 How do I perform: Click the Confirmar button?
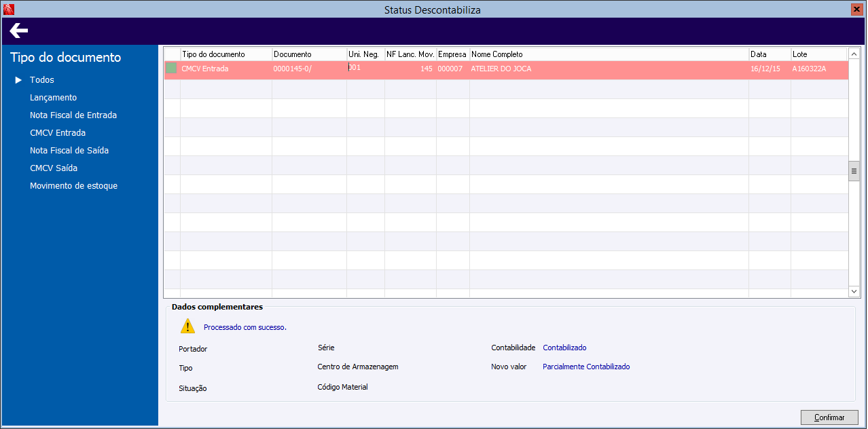[x=829, y=417]
